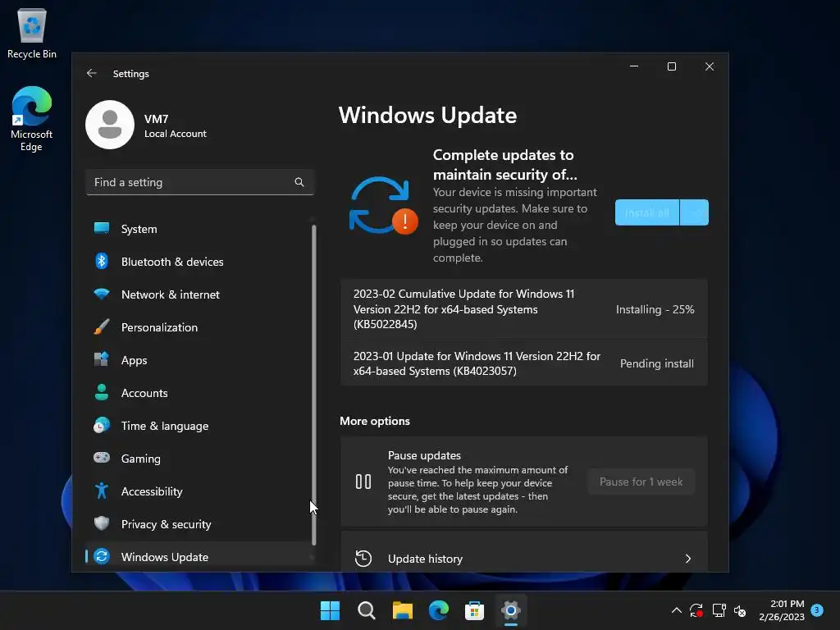Screen dimensions: 840x630
Task: Show hidden icons in the system tray
Action: pos(677,610)
